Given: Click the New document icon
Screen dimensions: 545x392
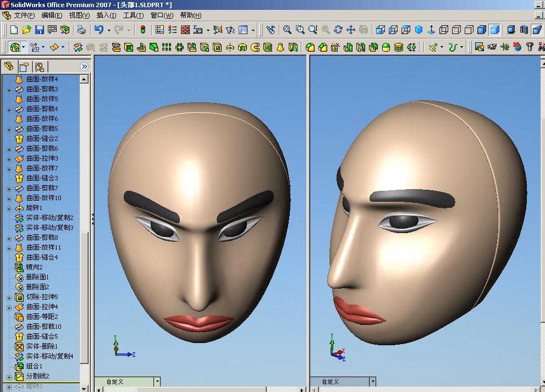Looking at the screenshot, I should 14,30.
